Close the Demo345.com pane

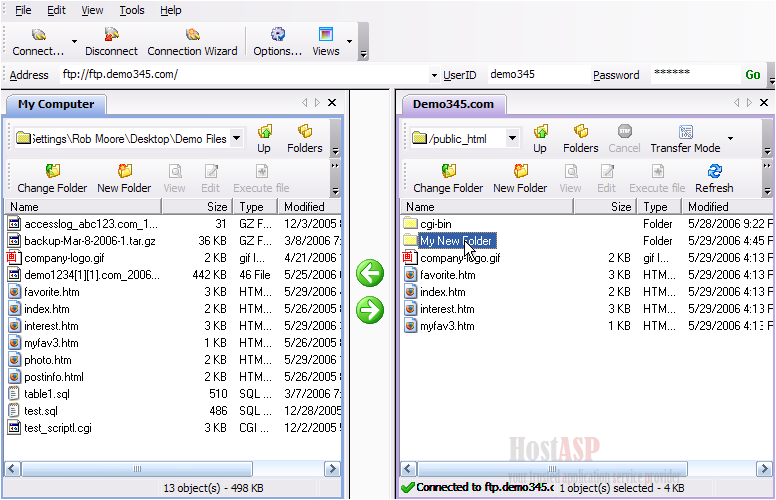click(764, 102)
